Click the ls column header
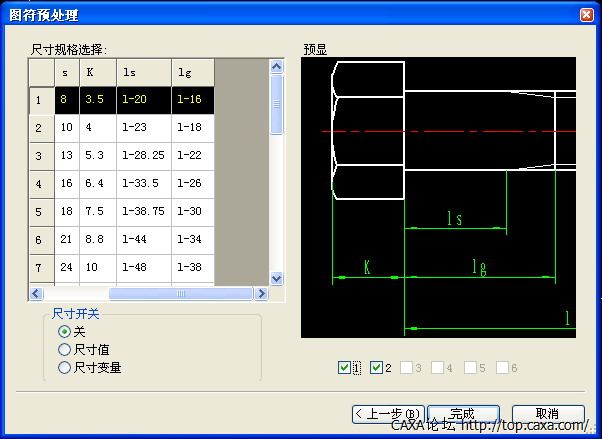Viewport: 602px width, 439px height. [143, 72]
